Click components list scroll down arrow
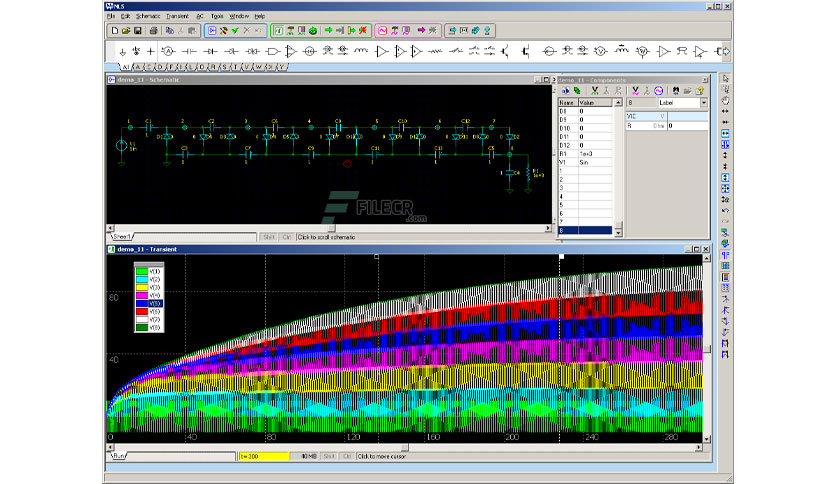 618,233
